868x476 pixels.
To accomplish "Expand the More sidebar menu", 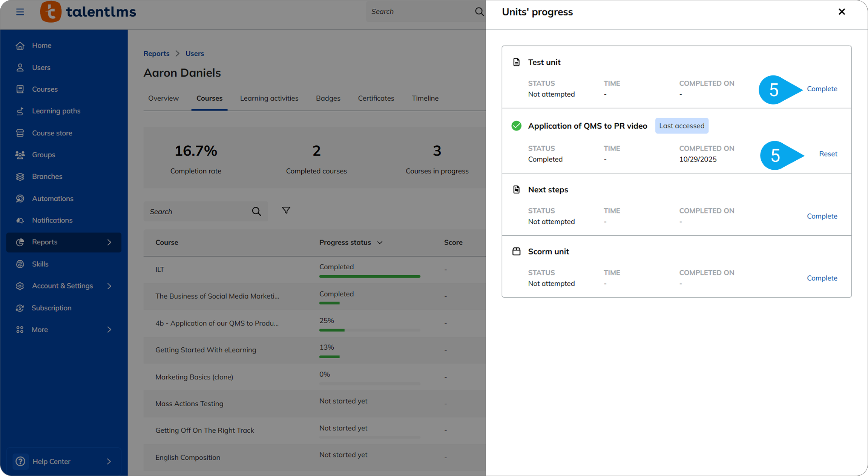I will click(x=109, y=330).
